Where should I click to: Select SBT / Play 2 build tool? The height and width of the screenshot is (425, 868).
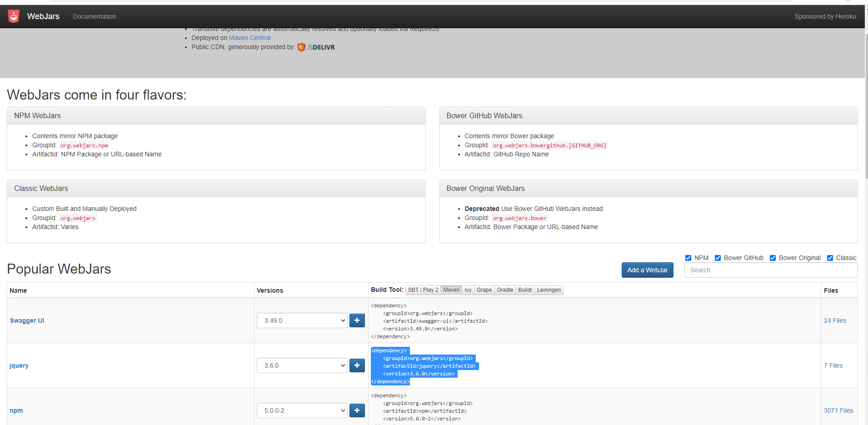423,290
